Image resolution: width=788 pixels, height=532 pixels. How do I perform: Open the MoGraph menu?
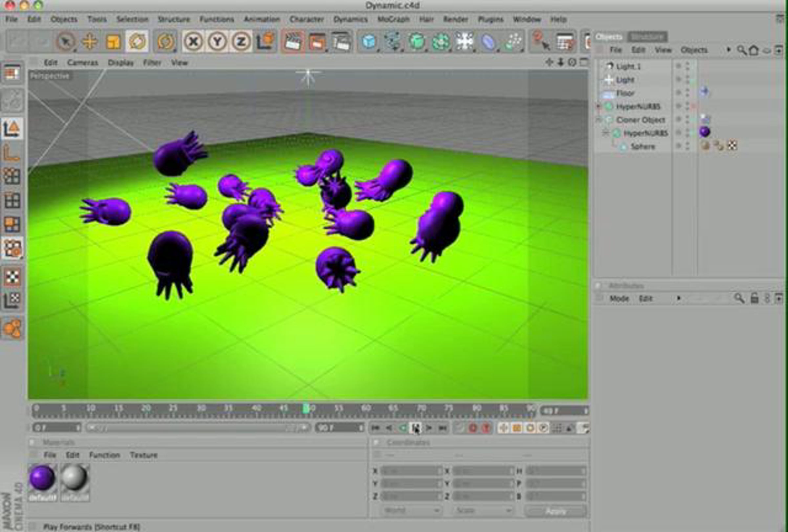click(x=393, y=19)
